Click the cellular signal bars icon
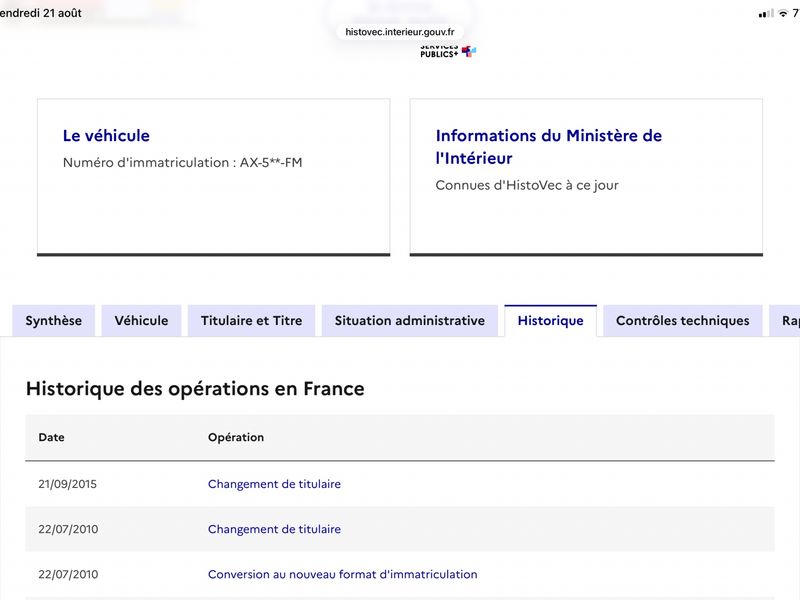Screen dimensions: 800x600 click(x=766, y=14)
